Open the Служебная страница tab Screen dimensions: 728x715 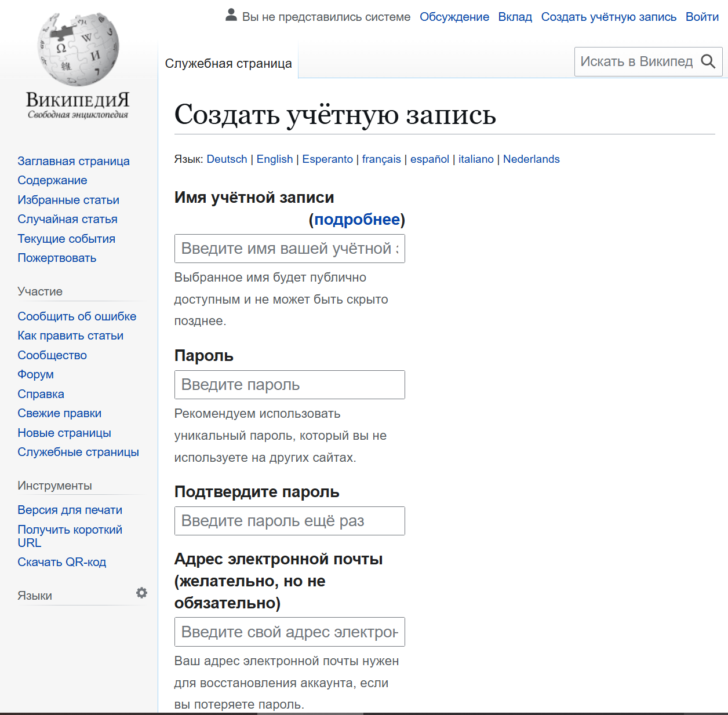228,64
